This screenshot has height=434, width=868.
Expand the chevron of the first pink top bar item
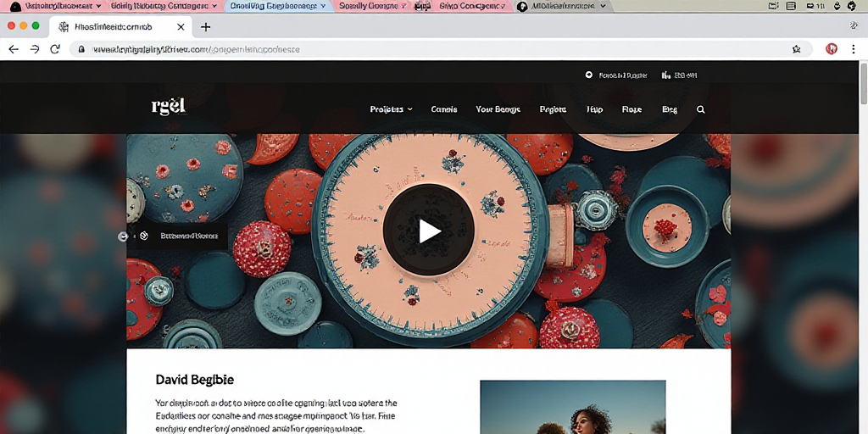(x=97, y=6)
